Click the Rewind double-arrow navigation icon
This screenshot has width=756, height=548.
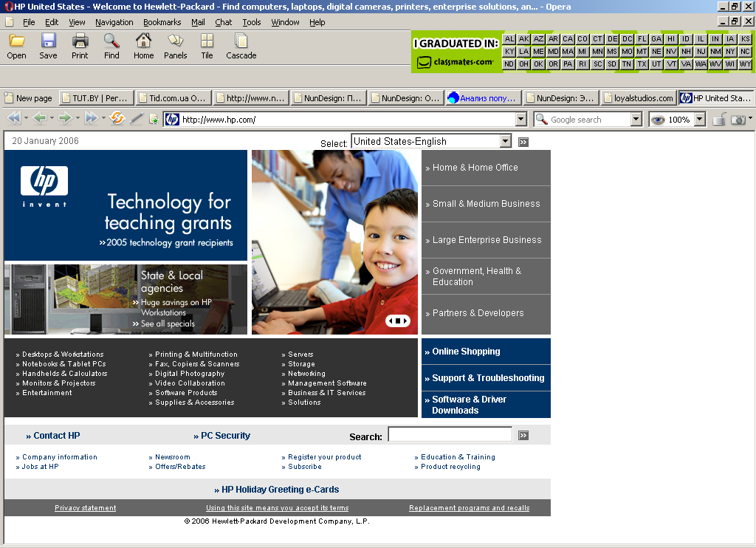14,117
